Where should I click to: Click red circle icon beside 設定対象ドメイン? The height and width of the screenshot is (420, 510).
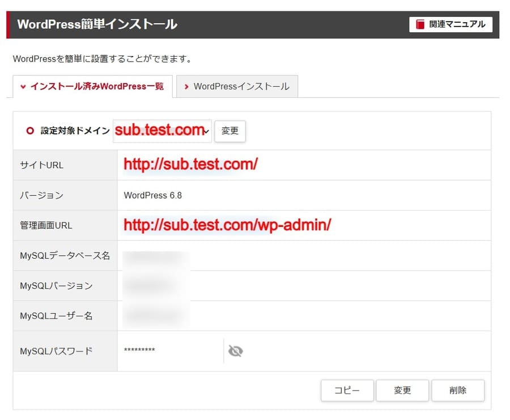coord(30,131)
